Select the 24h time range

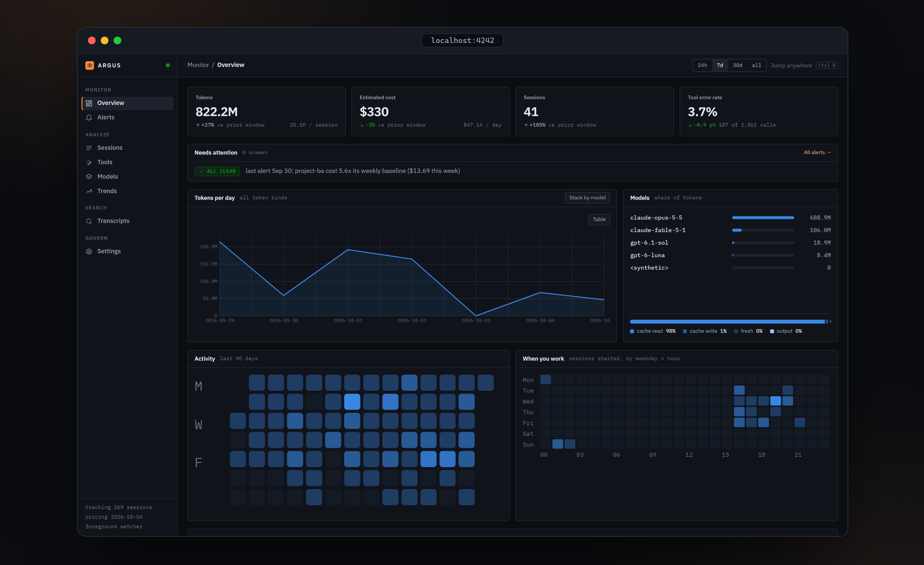coord(702,65)
